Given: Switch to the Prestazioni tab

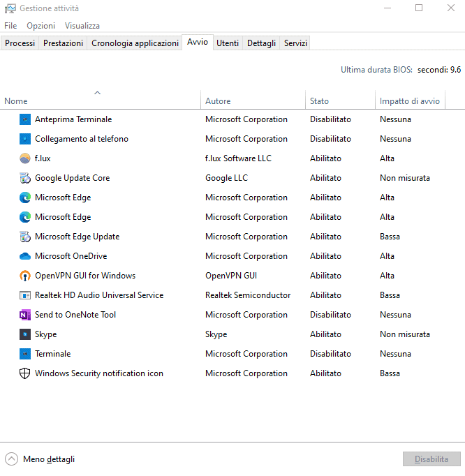Looking at the screenshot, I should tap(63, 43).
